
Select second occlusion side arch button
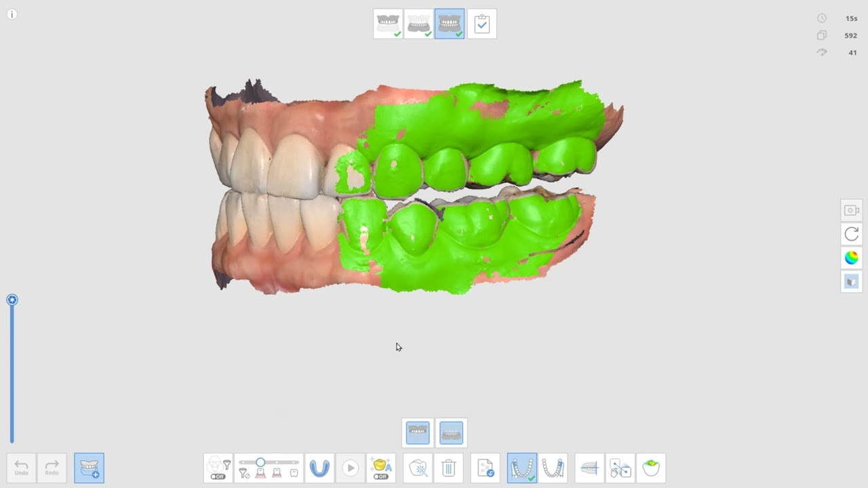click(553, 468)
